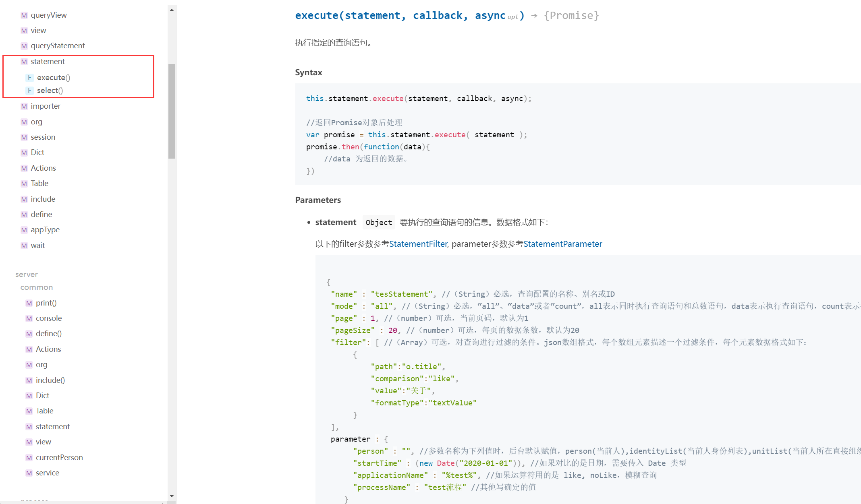Click the sidebar vertical scrollbar thumb

[172, 111]
